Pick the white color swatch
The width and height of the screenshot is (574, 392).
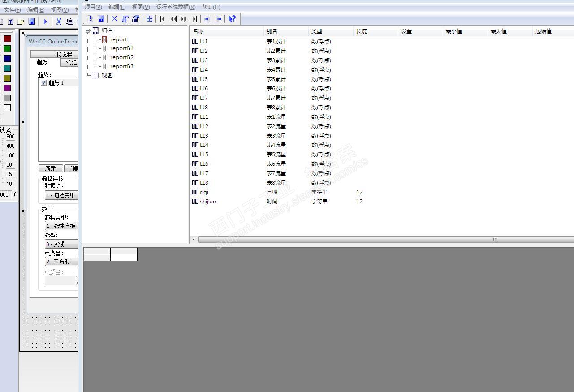click(x=7, y=108)
